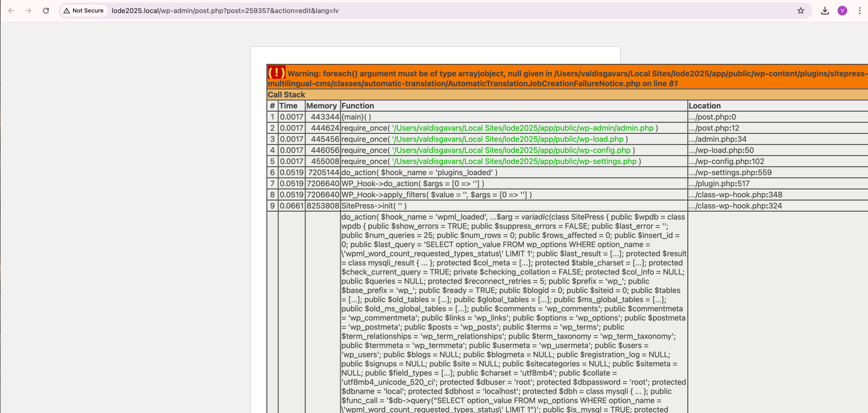Click the Location column header
This screenshot has width=868, height=413.
point(704,106)
